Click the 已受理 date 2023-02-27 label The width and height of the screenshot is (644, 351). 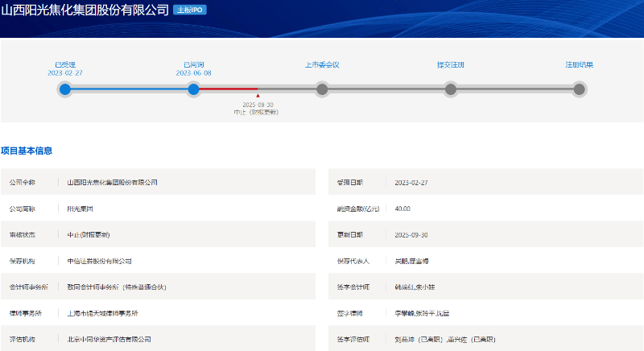pos(64,72)
